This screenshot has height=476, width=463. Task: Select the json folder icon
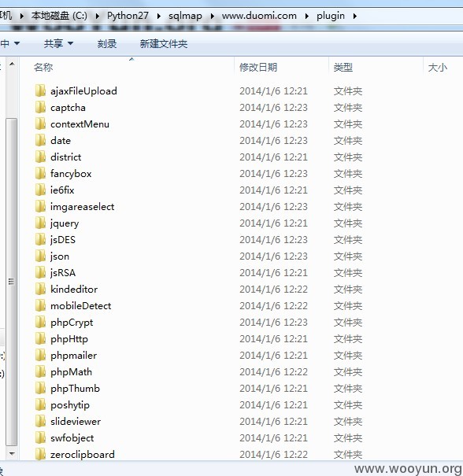tap(40, 256)
